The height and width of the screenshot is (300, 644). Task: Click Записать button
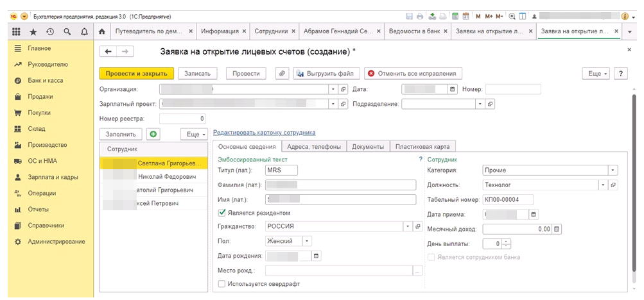pyautogui.click(x=198, y=73)
